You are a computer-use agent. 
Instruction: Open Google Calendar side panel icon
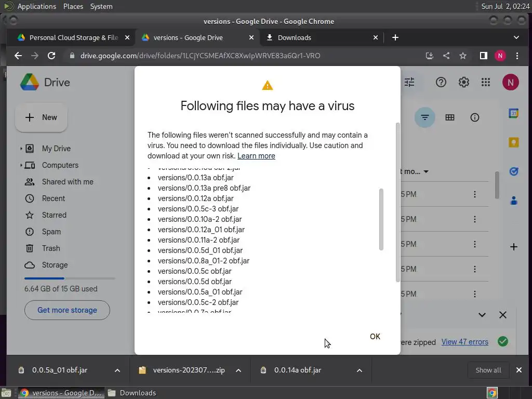514,113
